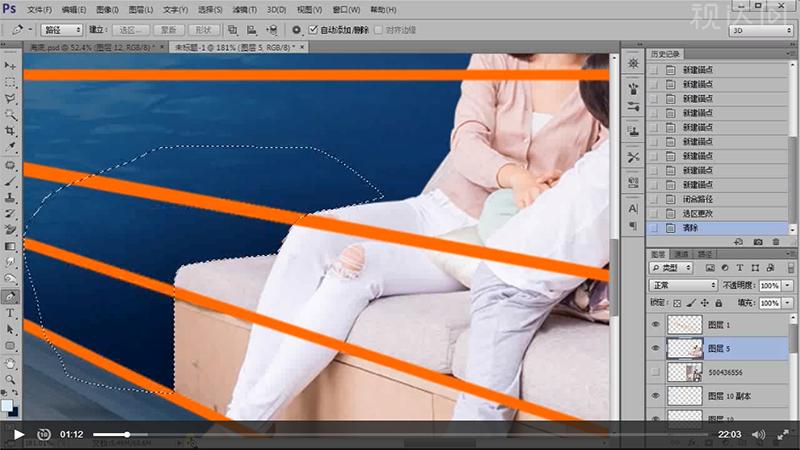Select the Move tool
This screenshot has width=800, height=450.
click(10, 66)
